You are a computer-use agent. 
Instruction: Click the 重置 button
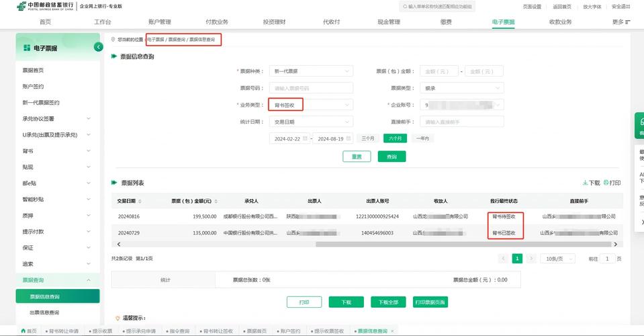(357, 157)
